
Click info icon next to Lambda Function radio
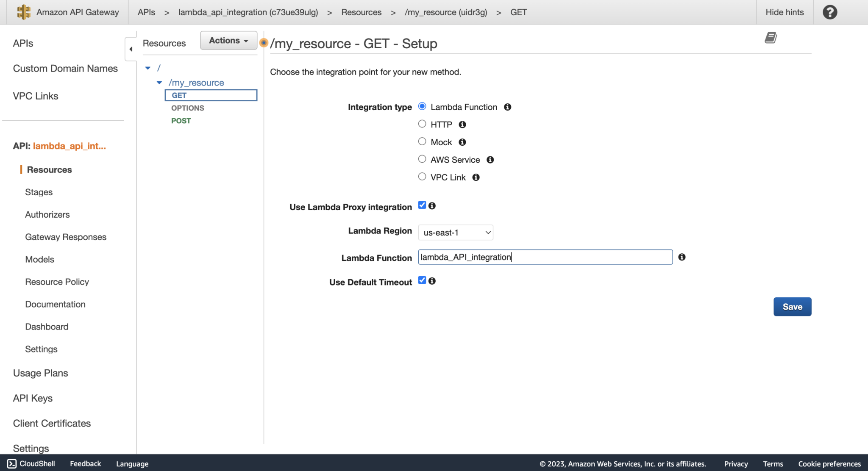[x=507, y=107]
